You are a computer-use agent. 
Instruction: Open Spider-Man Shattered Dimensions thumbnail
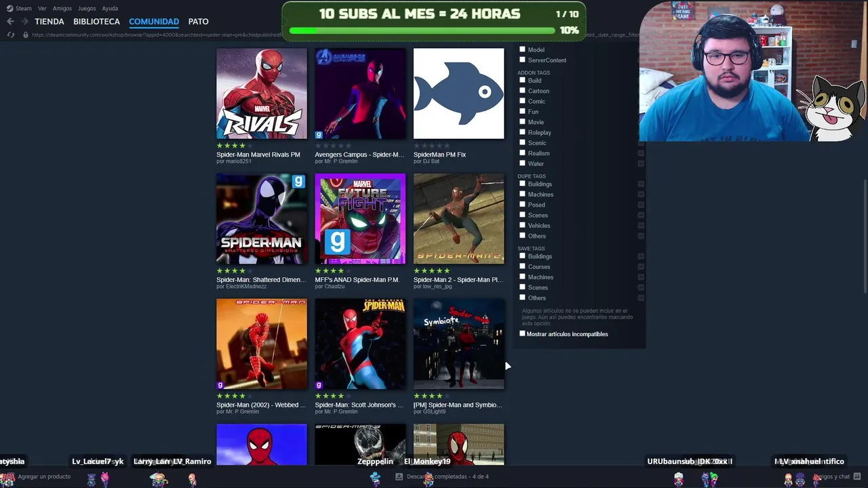(262, 219)
